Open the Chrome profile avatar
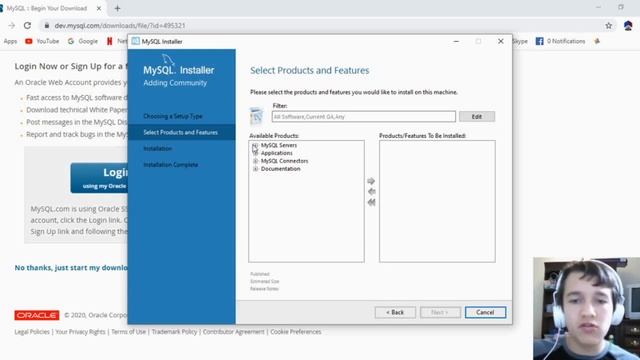 (x=628, y=25)
